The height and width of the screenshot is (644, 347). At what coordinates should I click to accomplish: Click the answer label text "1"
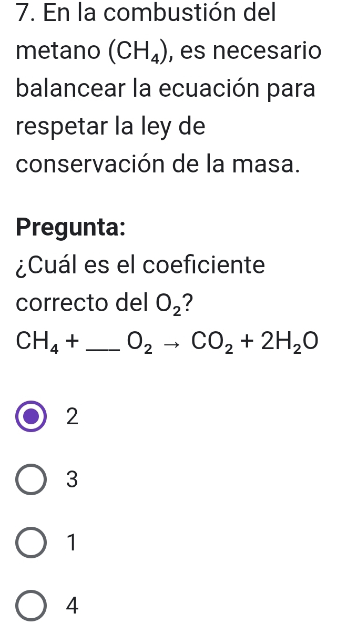(x=73, y=542)
